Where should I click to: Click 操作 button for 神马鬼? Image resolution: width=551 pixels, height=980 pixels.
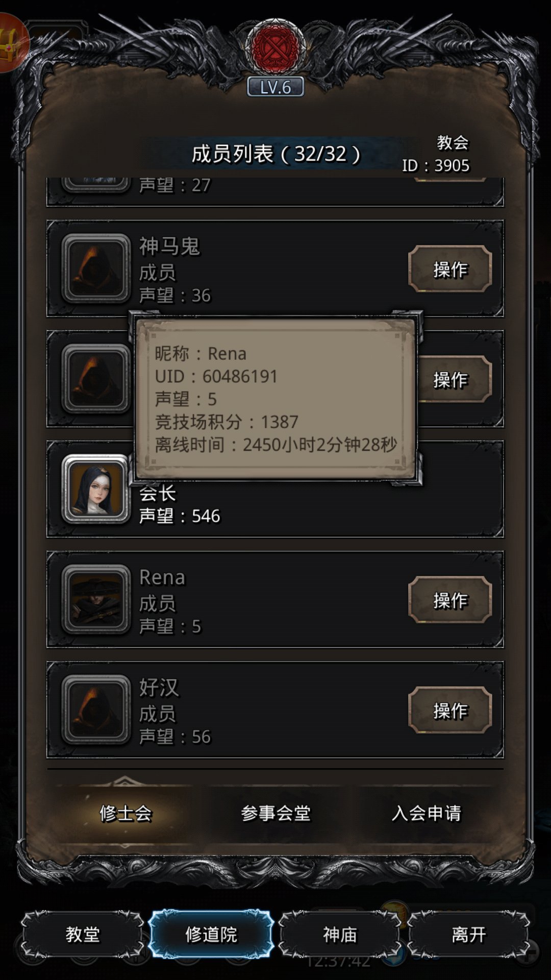pyautogui.click(x=450, y=269)
